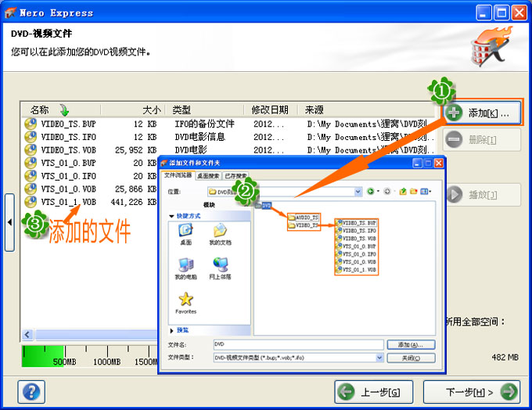Select VTS_01_1.VOB file in the dialog list

point(356,270)
